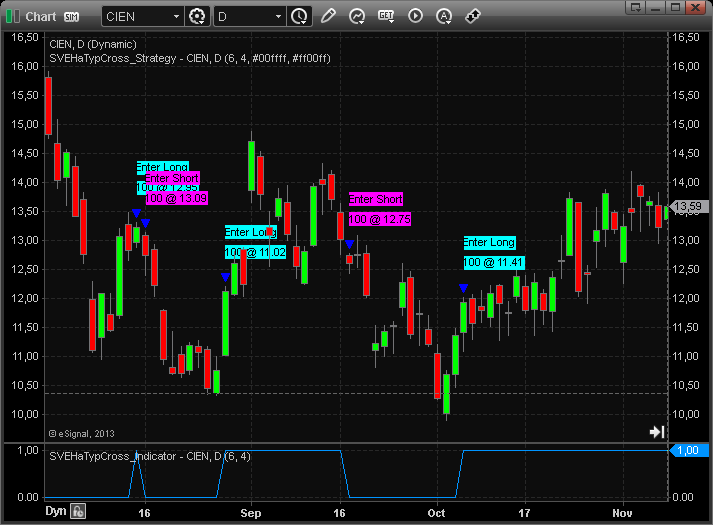Click the link chain icon in toolbar
This screenshot has width=713, height=525.
[x=473, y=16]
